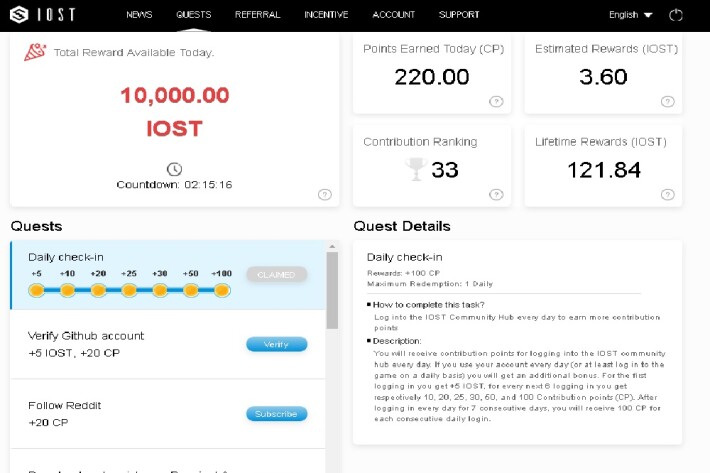Click Subscribe button for Follow Reddit
710x473 pixels.
coord(277,414)
